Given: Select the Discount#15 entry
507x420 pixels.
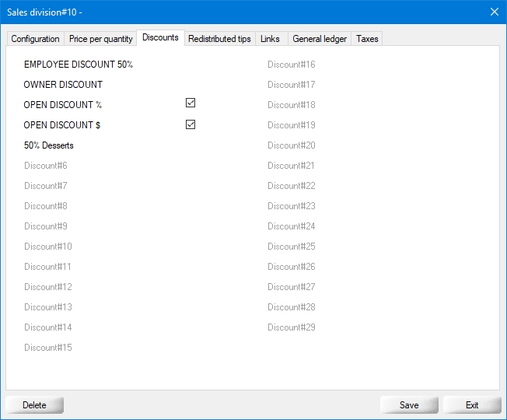Looking at the screenshot, I should pyautogui.click(x=48, y=348).
